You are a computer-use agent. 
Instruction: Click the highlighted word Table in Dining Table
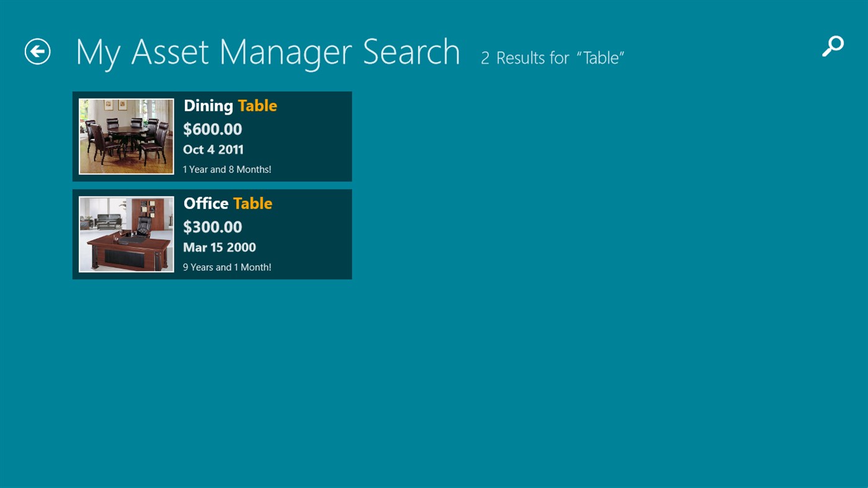pyautogui.click(x=257, y=105)
